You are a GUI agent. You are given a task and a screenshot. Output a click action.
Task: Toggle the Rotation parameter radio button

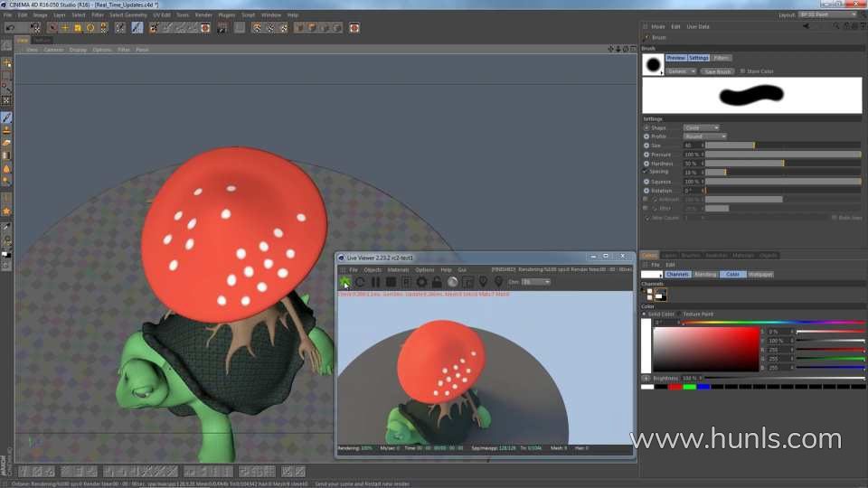coord(646,191)
